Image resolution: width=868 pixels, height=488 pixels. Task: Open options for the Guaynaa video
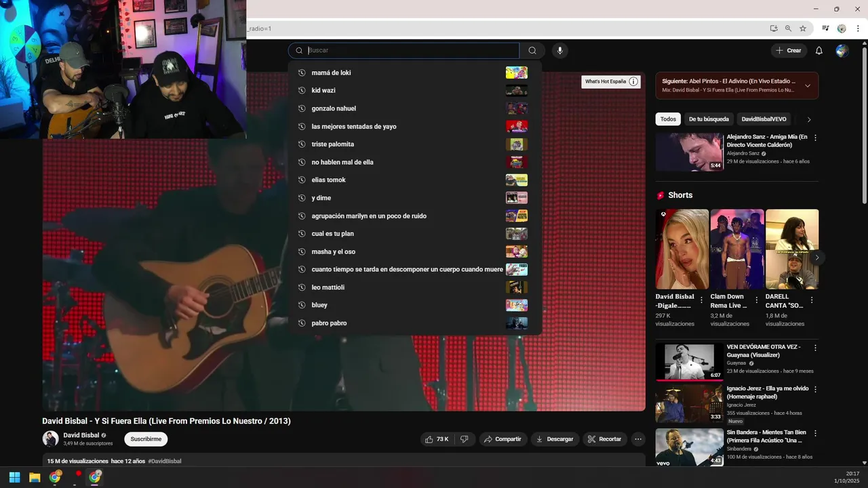[815, 348]
